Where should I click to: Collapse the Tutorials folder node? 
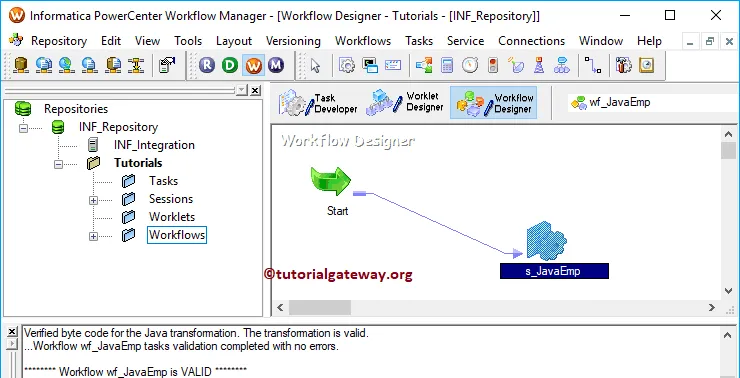click(59, 164)
